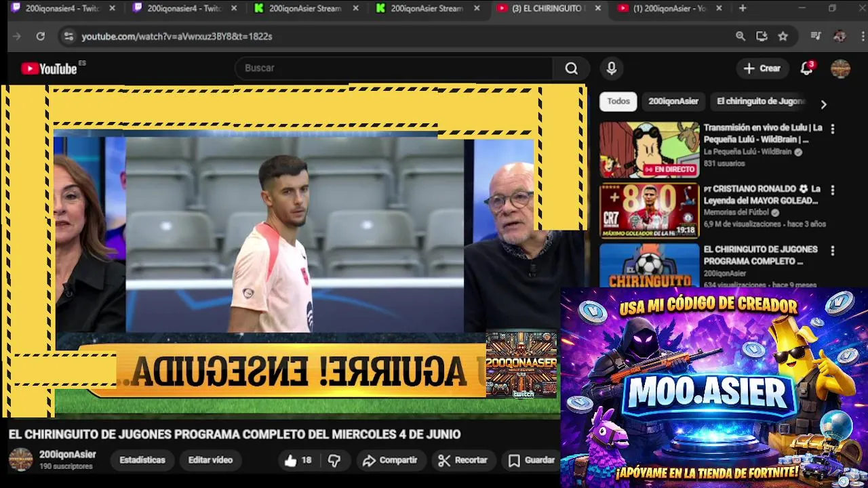
Task: Click the Buscar search field
Action: [x=395, y=68]
